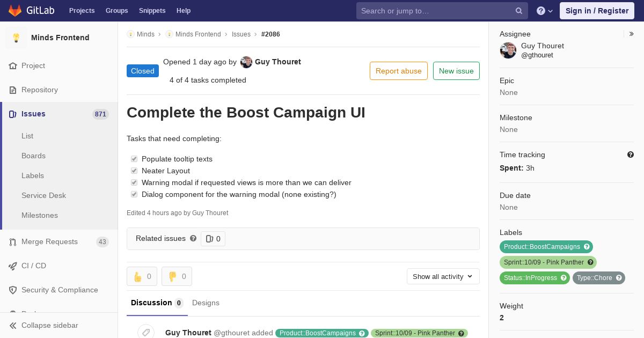Click the search magnifier icon

point(519,11)
